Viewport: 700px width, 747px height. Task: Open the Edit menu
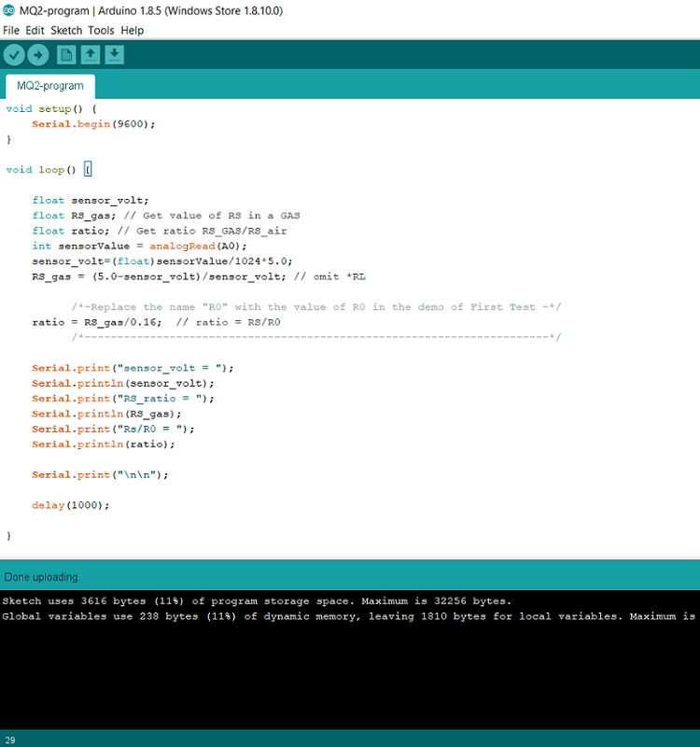click(35, 31)
